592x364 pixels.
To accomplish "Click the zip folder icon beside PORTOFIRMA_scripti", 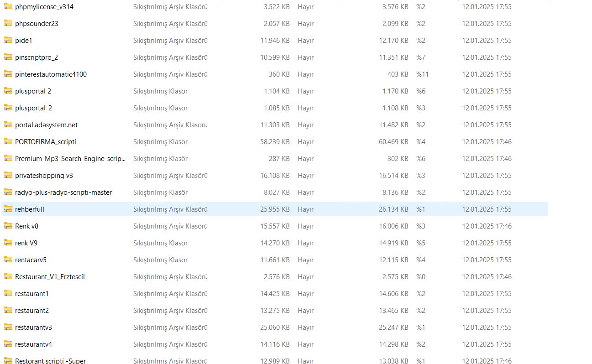I will point(8,141).
